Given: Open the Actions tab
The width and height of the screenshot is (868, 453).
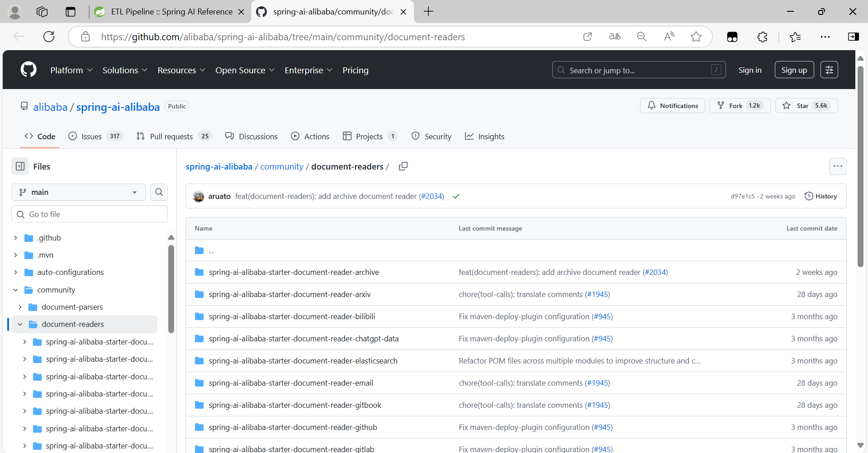Looking at the screenshot, I should coord(310,136).
